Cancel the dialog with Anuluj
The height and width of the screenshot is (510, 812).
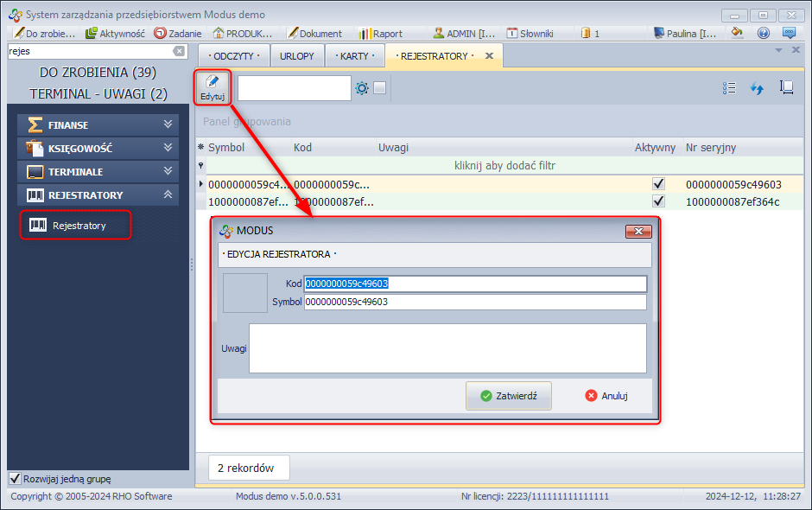(606, 396)
